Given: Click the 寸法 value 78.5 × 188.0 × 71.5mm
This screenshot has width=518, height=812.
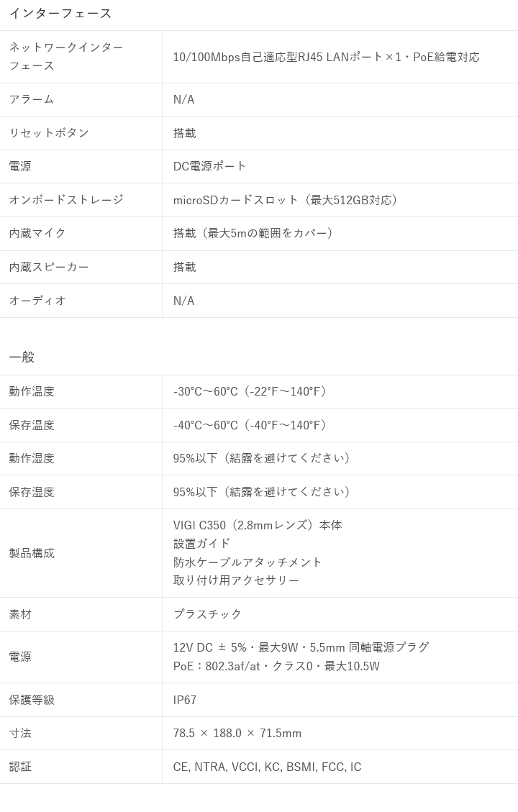Looking at the screenshot, I should (x=237, y=734).
